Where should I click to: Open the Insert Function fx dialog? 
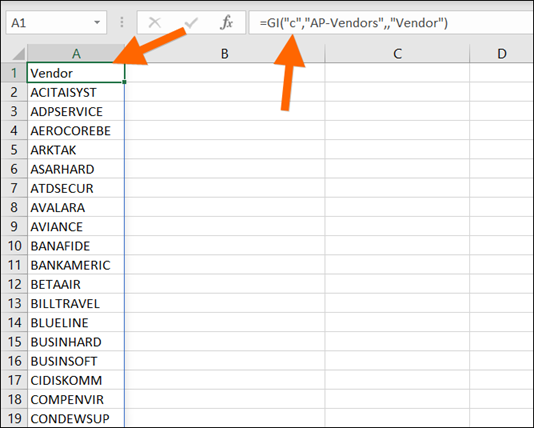pos(226,23)
